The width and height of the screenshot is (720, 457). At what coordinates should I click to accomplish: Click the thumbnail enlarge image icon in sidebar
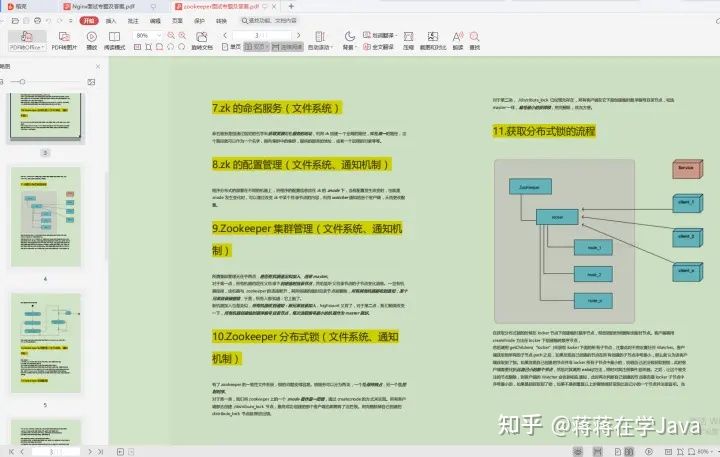pos(91,82)
